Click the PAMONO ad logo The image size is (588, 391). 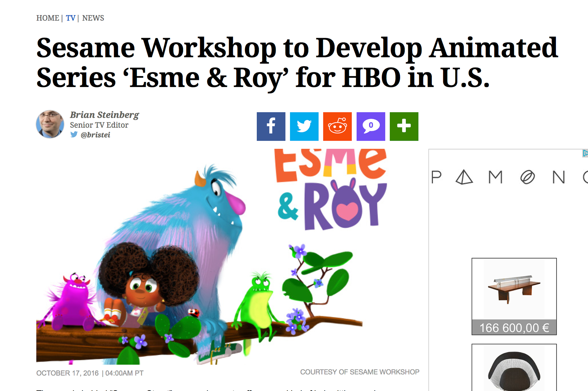coord(508,177)
